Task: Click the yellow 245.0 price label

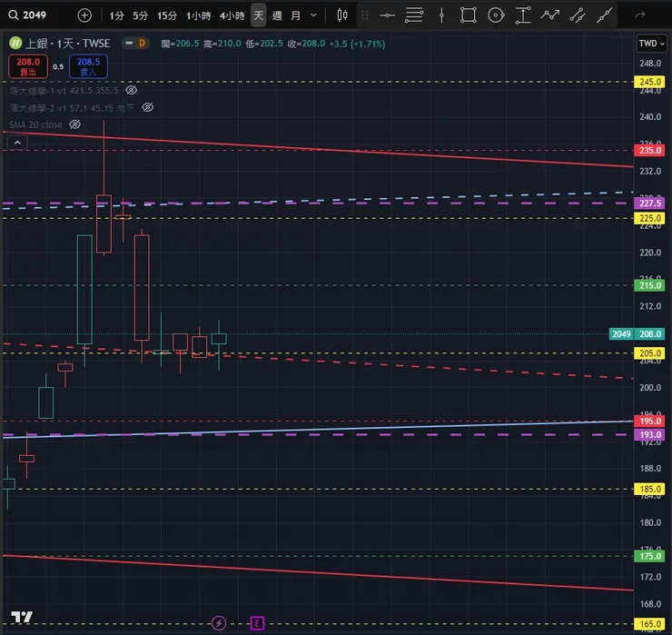Action: (x=649, y=82)
